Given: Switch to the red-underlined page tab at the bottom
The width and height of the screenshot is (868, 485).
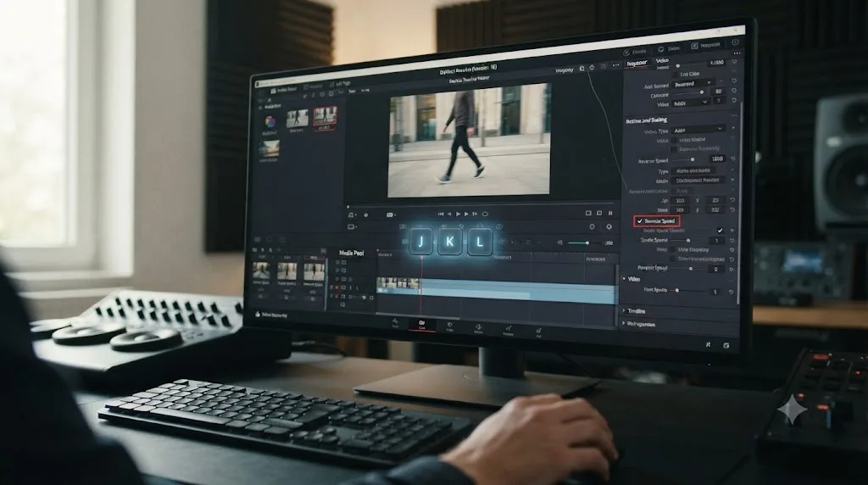Looking at the screenshot, I should (422, 325).
